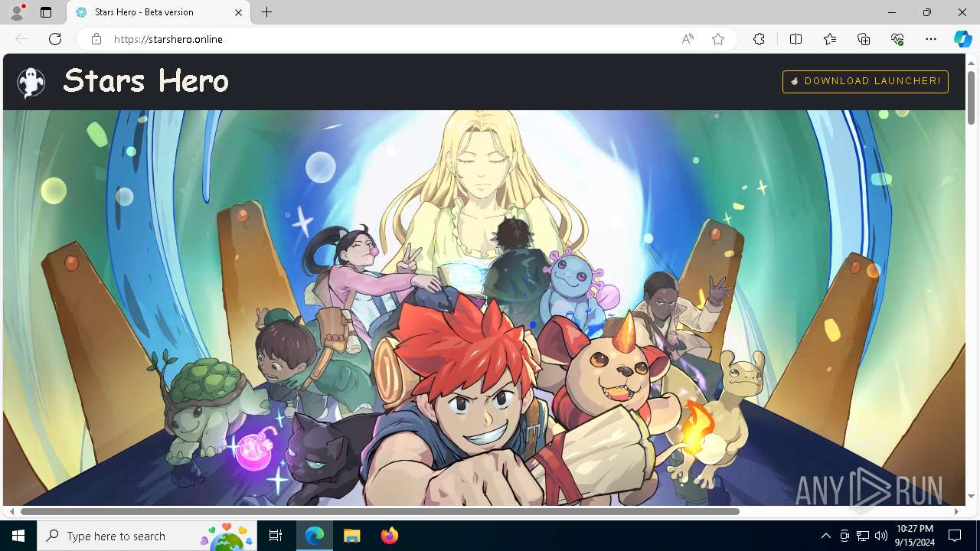Open Read Aloud in address bar
This screenshot has width=980, height=551.
688,39
